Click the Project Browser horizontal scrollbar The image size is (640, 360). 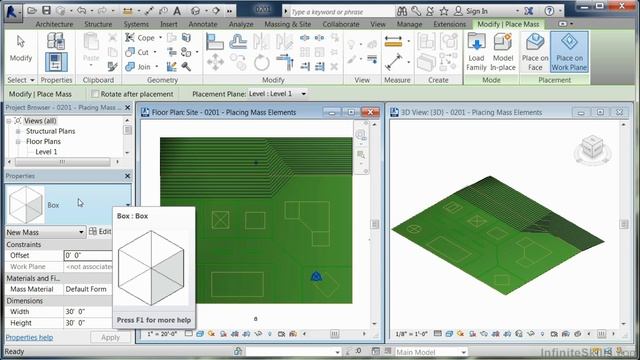[x=62, y=162]
